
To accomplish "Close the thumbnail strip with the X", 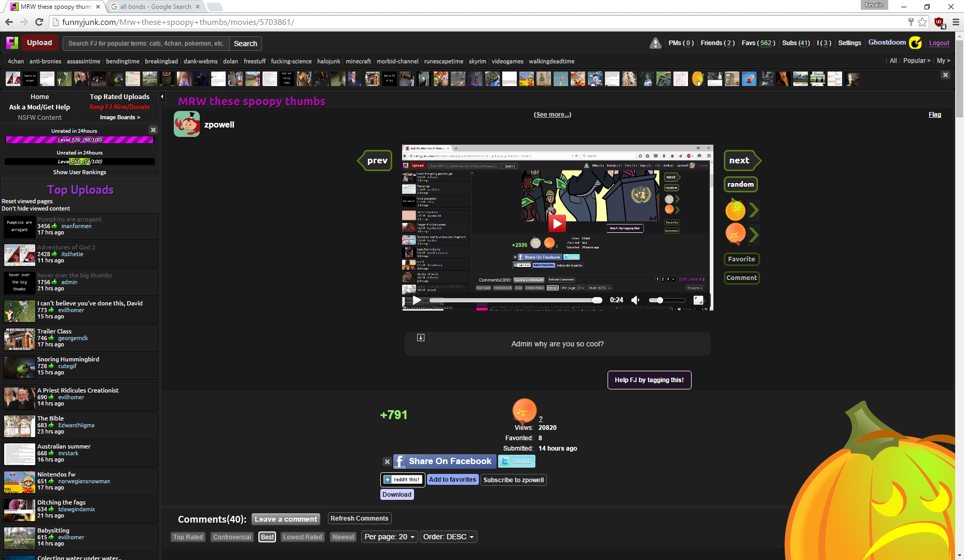I will pyautogui.click(x=945, y=75).
